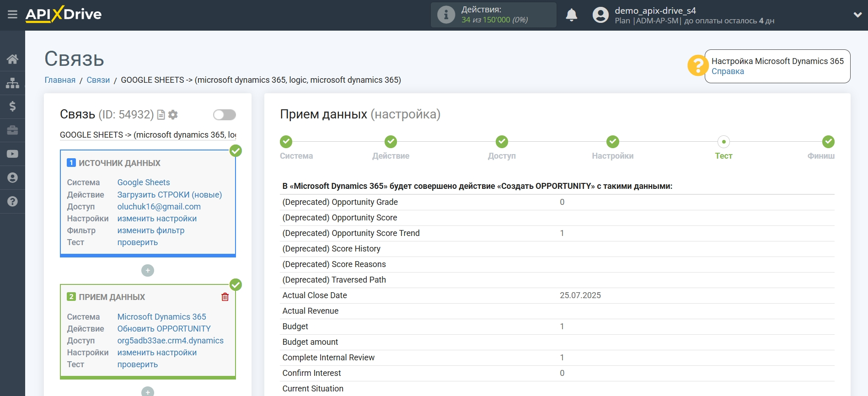Expand the account dropdown chevron
The width and height of the screenshot is (868, 396).
click(857, 15)
